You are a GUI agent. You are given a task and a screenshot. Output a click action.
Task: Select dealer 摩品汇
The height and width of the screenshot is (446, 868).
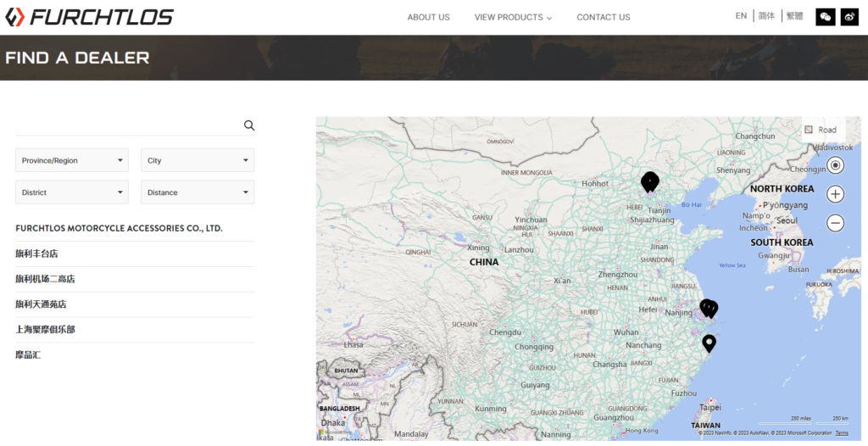[28, 354]
